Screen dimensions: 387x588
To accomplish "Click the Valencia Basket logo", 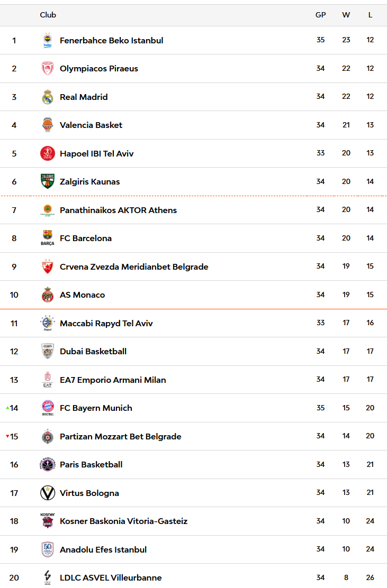I will (x=48, y=125).
